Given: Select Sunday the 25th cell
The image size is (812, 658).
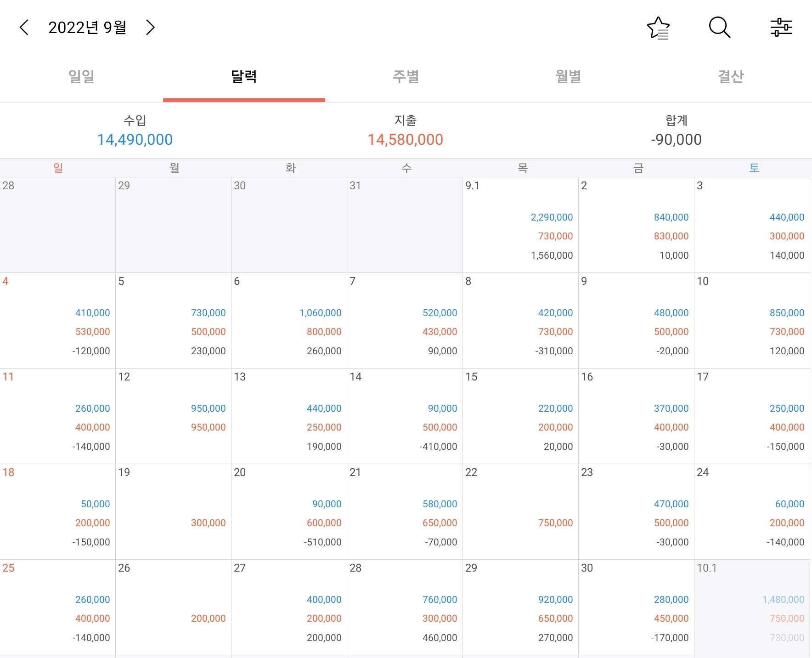Looking at the screenshot, I should (x=57, y=607).
